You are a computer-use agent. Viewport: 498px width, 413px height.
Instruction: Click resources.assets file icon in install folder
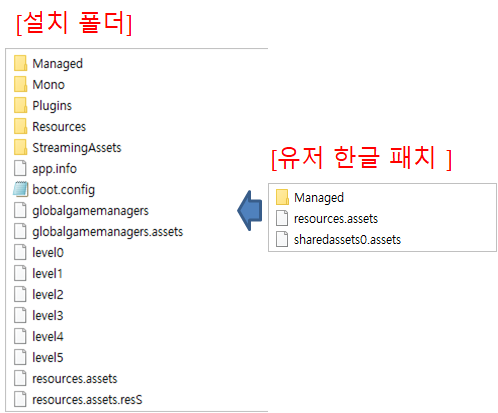(20, 378)
